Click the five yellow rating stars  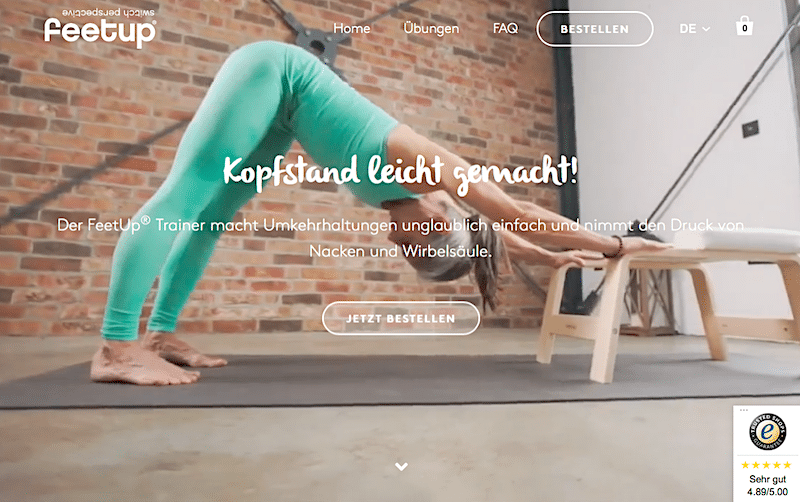click(x=766, y=465)
